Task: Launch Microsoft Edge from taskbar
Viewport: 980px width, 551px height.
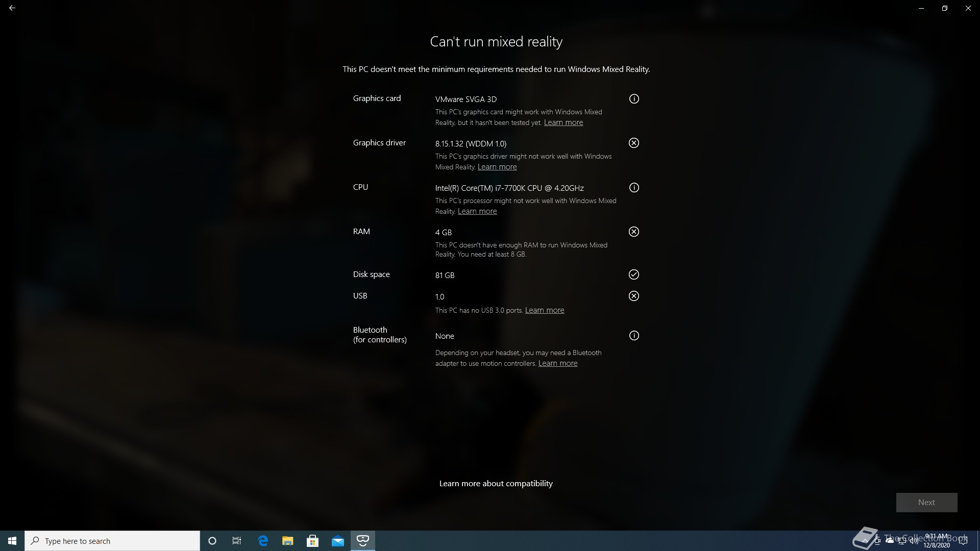Action: pyautogui.click(x=263, y=541)
